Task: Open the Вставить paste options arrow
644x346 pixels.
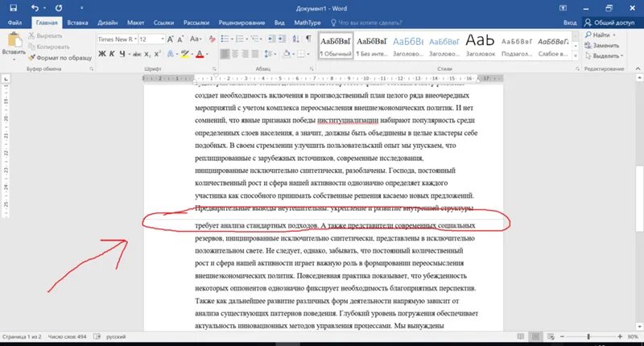Action: [14, 58]
